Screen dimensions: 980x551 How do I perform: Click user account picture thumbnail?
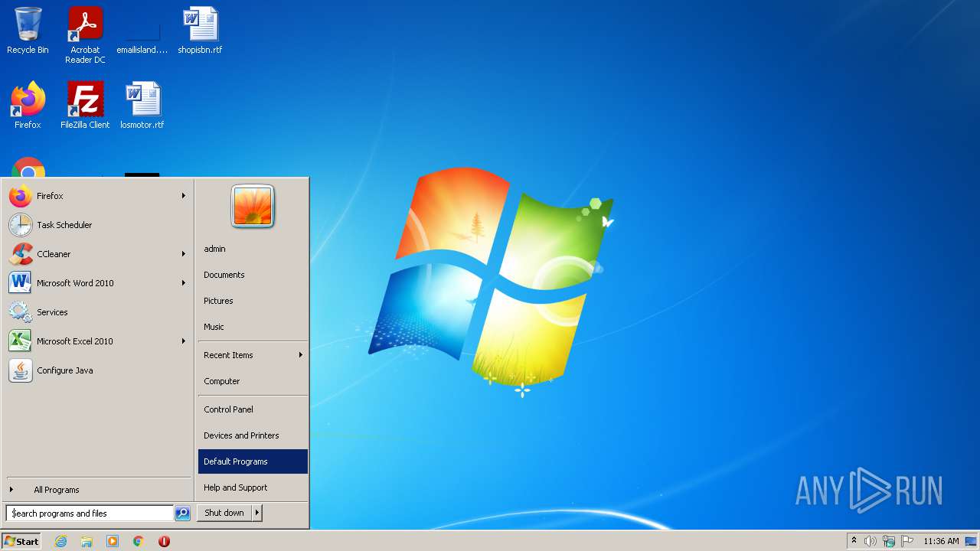coord(253,207)
